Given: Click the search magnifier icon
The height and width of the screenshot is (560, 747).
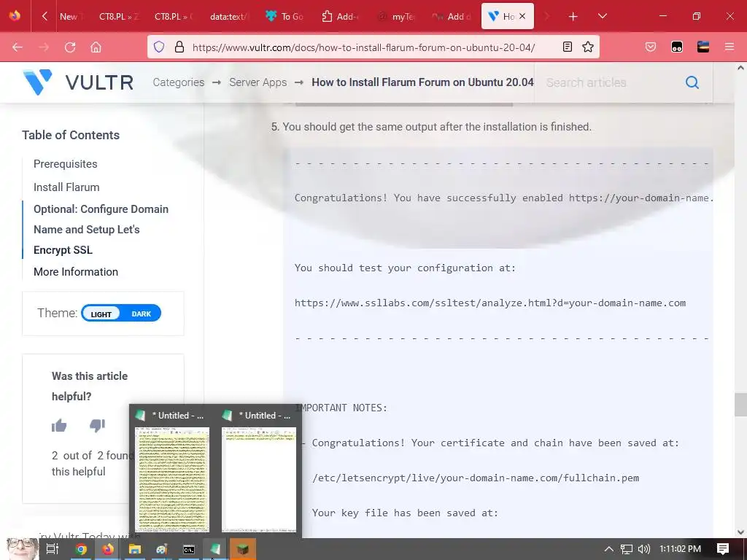Looking at the screenshot, I should [692, 82].
